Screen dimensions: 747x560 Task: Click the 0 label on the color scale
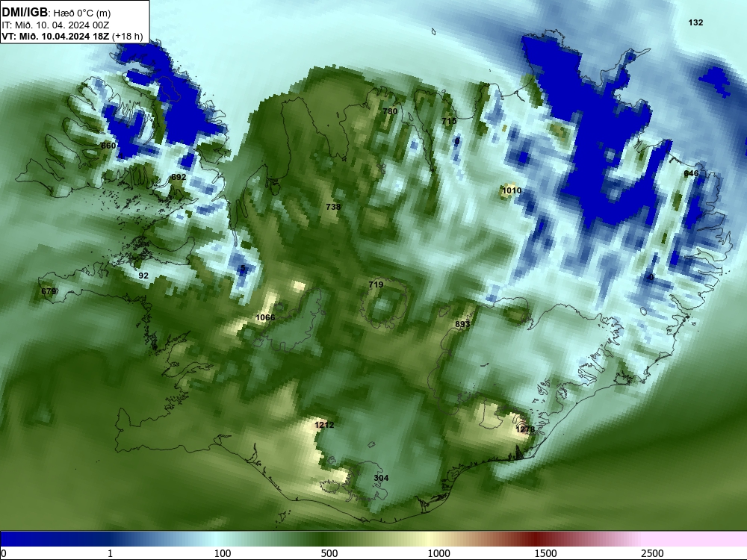coord(3,553)
